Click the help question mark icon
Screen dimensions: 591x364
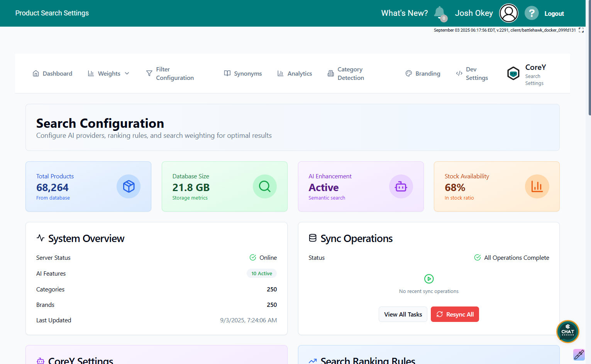click(x=532, y=13)
